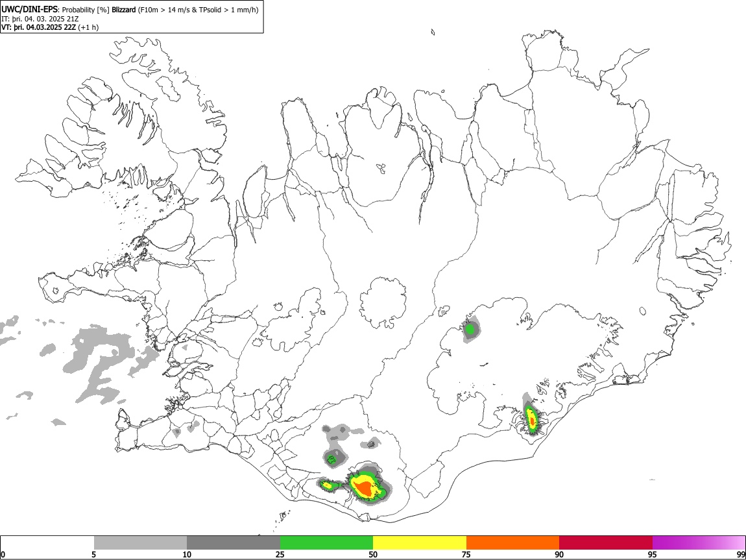746x560 pixels.
Task: Click the small green spot north of orange area
Action: [x=332, y=459]
